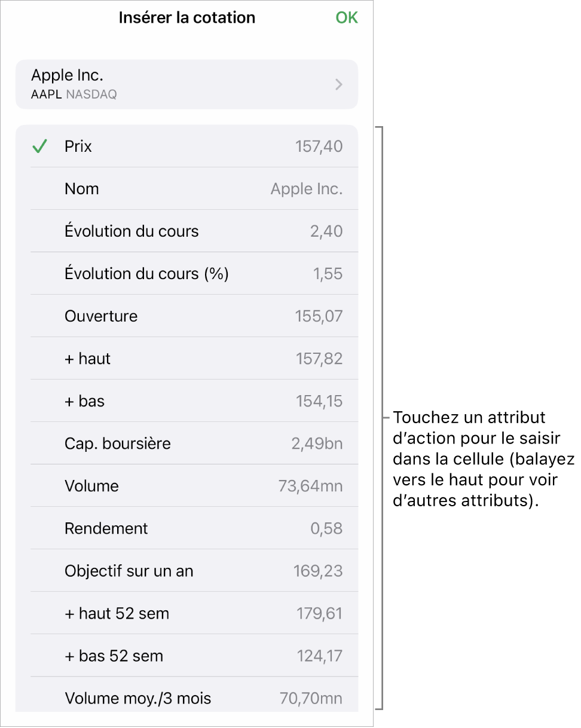Tap the 157,40 price value

pos(319,147)
